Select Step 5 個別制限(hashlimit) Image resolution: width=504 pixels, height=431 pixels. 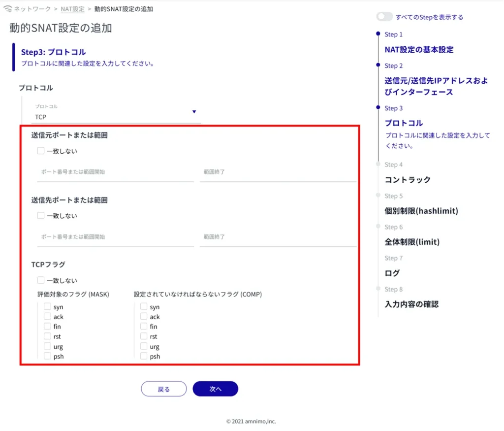click(421, 211)
